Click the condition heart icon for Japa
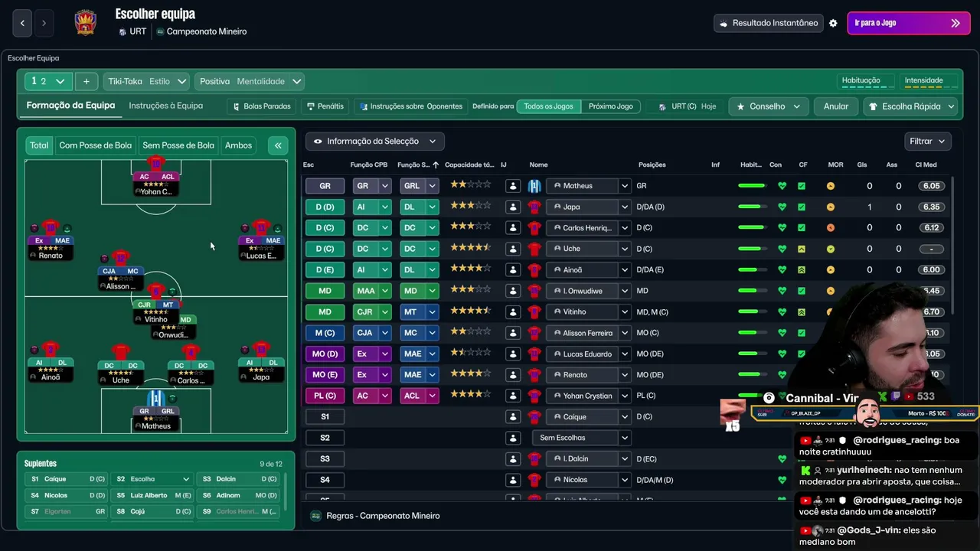 pyautogui.click(x=782, y=207)
